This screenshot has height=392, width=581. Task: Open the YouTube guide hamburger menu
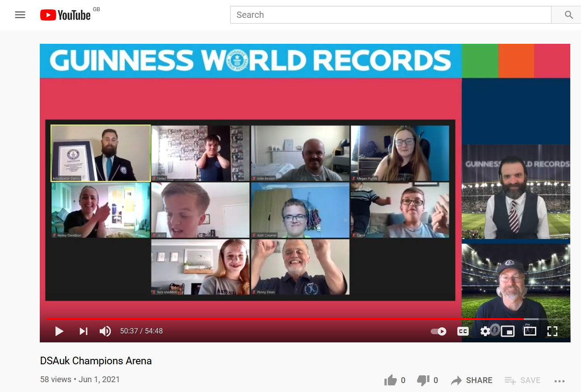pyautogui.click(x=20, y=15)
